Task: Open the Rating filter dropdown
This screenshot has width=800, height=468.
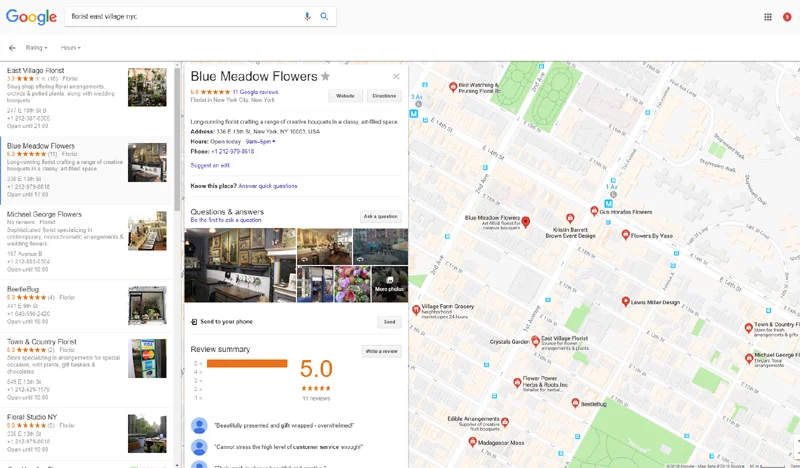Action: point(36,47)
